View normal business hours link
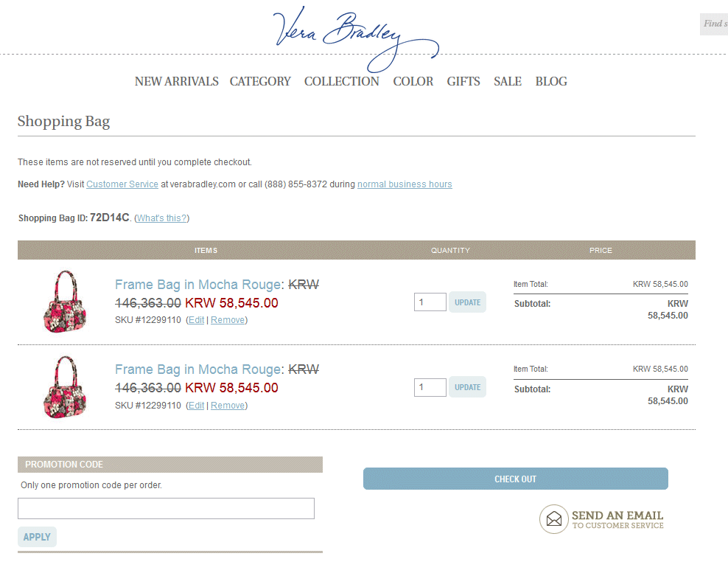This screenshot has height=573, width=728. tap(405, 184)
